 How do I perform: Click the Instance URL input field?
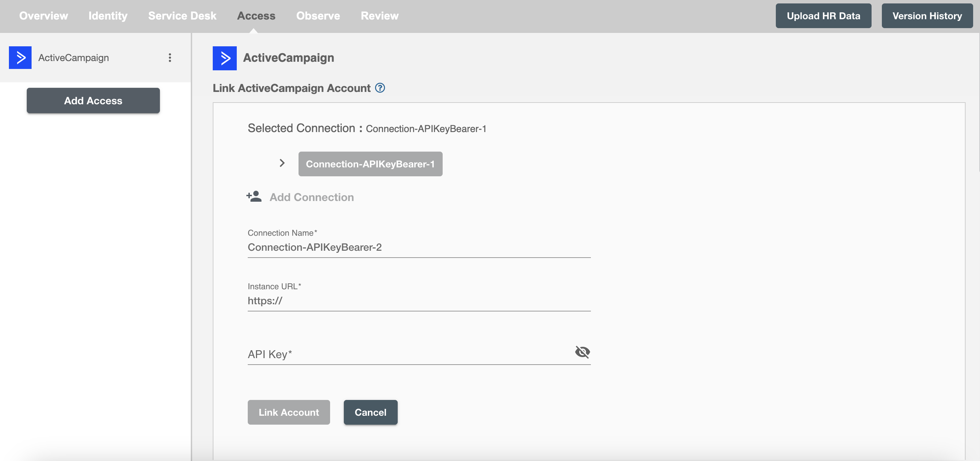419,300
